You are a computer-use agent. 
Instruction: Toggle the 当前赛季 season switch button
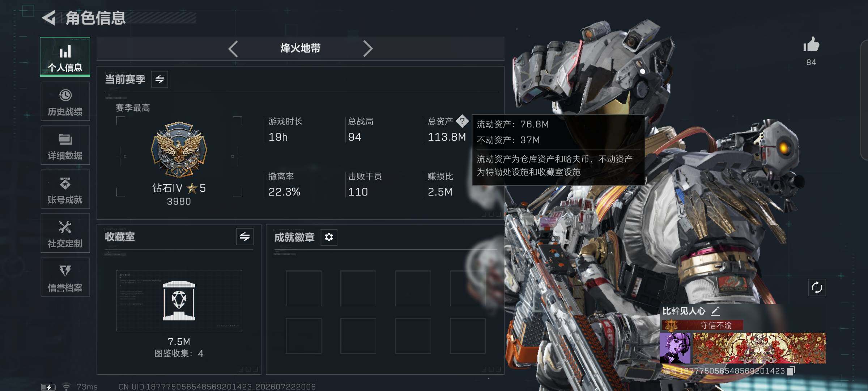click(x=159, y=79)
